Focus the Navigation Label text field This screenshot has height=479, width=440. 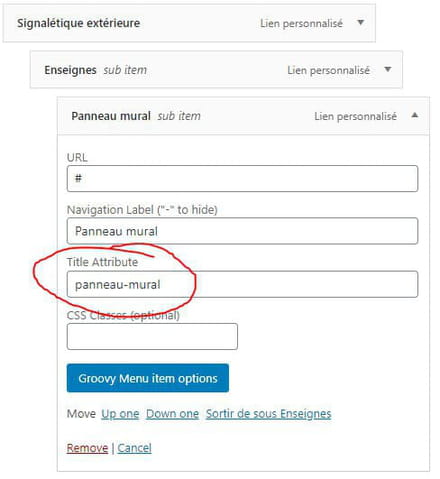click(242, 231)
